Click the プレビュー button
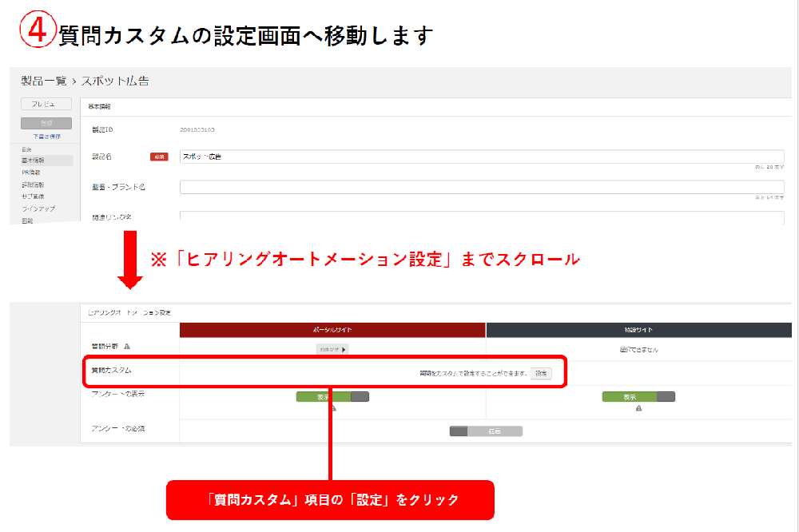Viewport: 799px width, 532px height. [46, 104]
